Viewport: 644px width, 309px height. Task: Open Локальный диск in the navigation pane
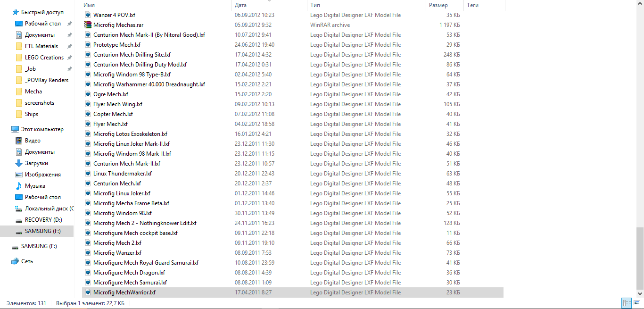[x=49, y=209]
